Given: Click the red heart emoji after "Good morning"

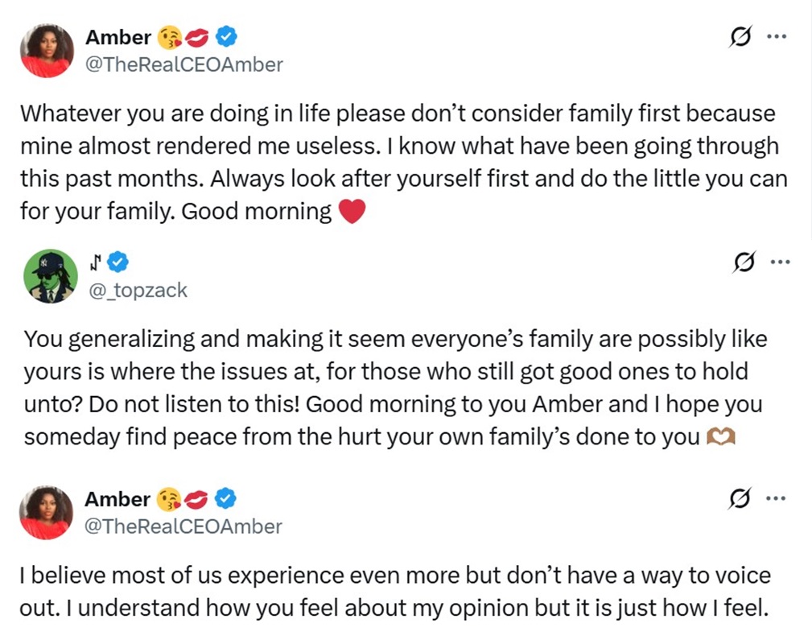Looking at the screenshot, I should click(x=352, y=213).
